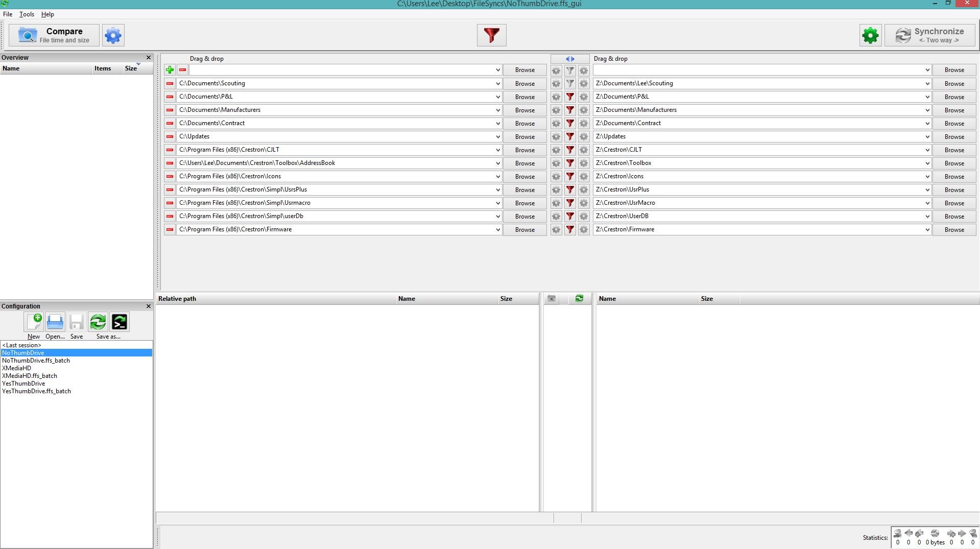Click the sync action icon in middle grid

coord(579,299)
